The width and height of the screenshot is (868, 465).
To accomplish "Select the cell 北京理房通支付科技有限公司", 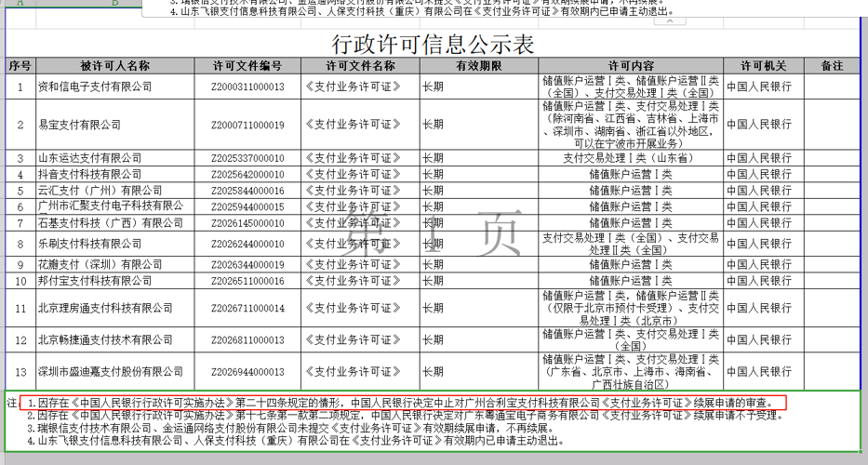I will tap(115, 308).
